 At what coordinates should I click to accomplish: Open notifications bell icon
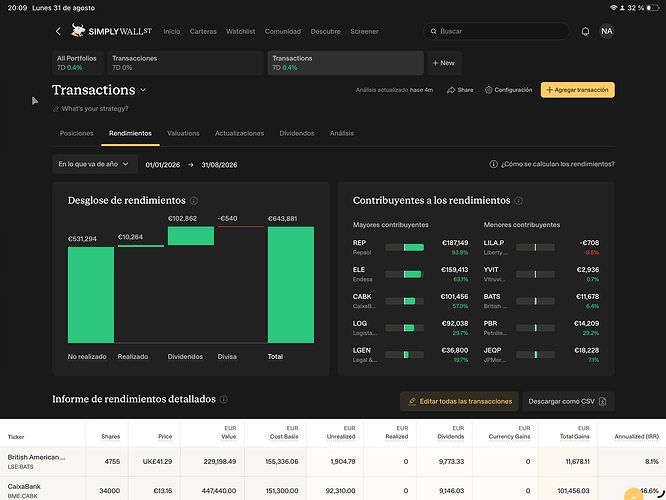585,31
